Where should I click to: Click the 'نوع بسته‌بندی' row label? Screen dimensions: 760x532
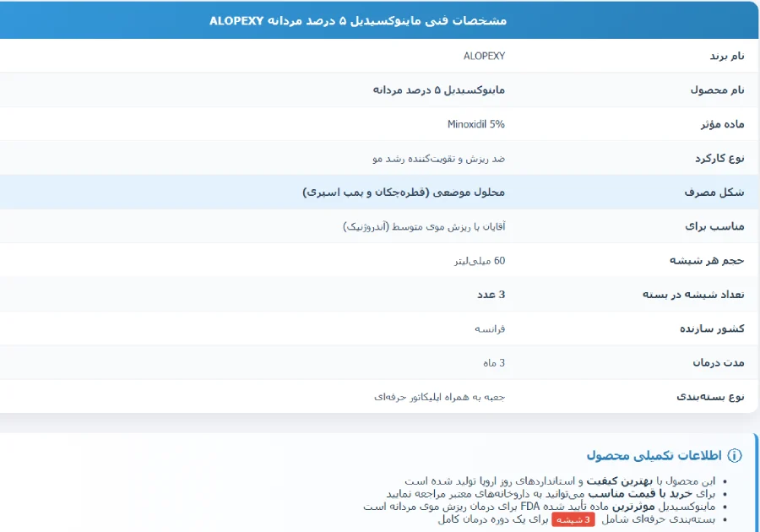710,397
